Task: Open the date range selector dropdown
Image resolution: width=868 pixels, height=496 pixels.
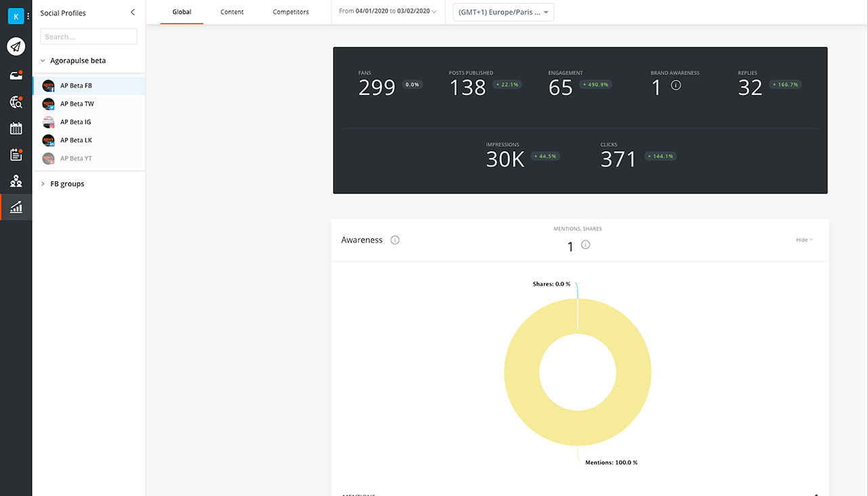Action: point(387,12)
